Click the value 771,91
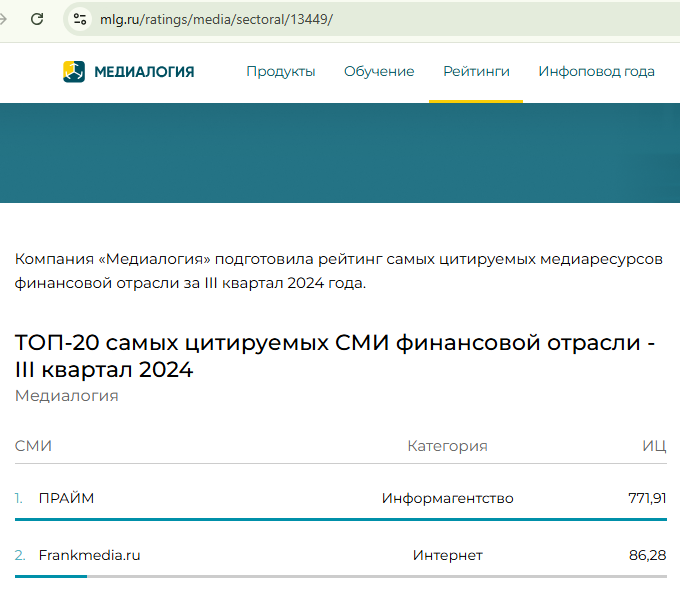This screenshot has height=589, width=680. (647, 498)
